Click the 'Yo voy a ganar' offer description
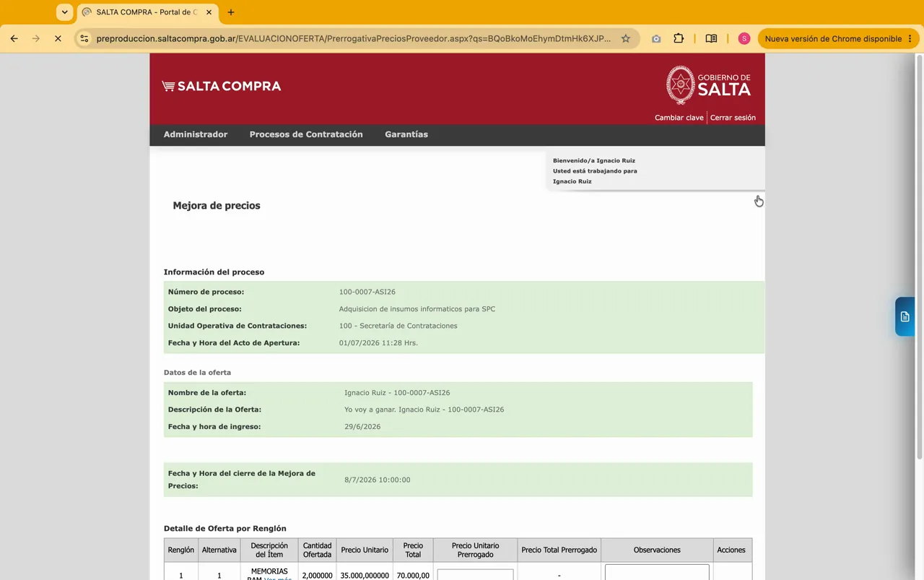Image resolution: width=924 pixels, height=580 pixels. 424,410
